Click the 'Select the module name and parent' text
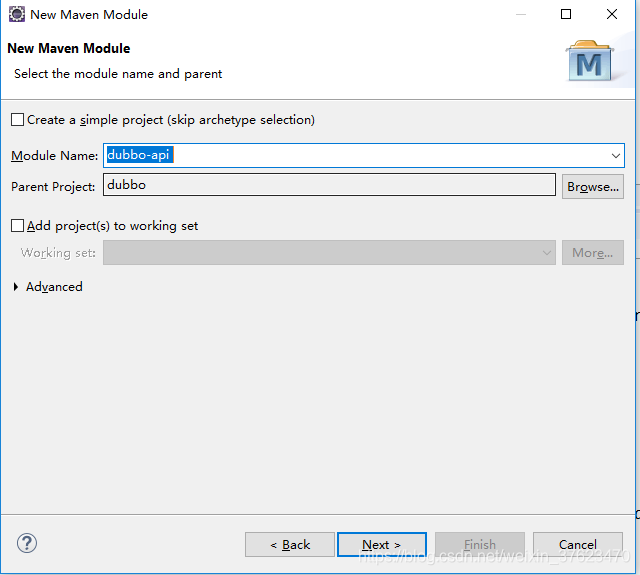 (118, 74)
